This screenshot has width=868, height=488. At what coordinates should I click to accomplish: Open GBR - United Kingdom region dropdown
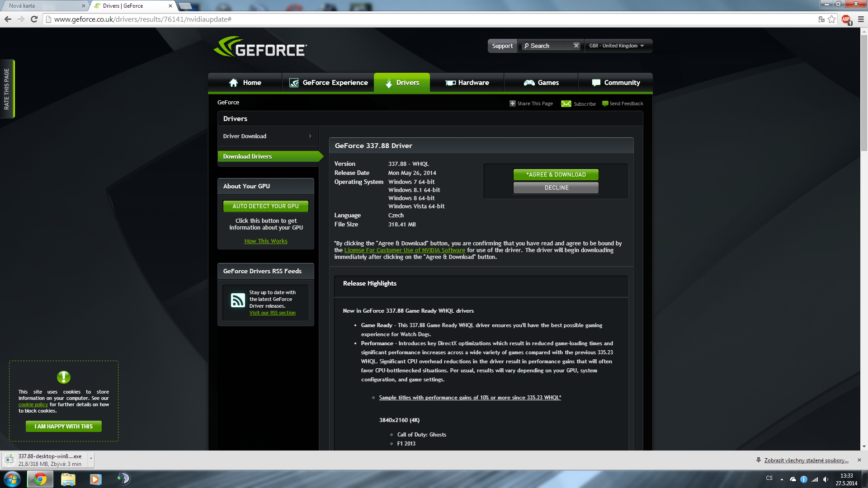click(x=617, y=46)
